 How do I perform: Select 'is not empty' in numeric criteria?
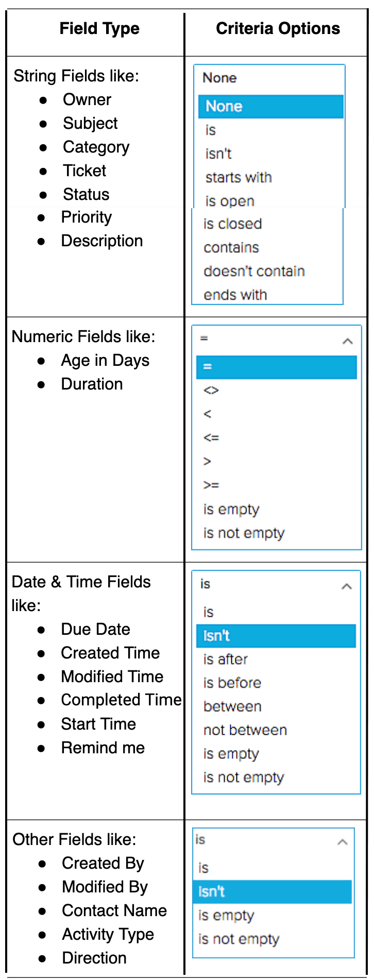244,533
